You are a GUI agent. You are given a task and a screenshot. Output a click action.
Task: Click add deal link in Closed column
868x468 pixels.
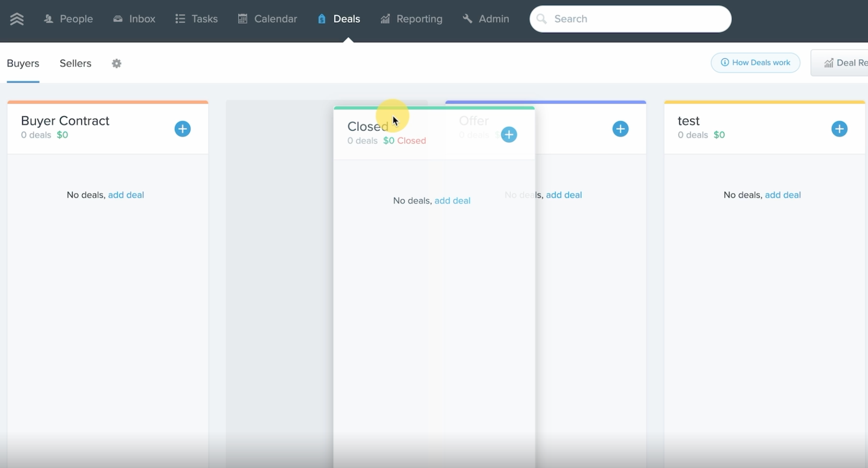(453, 201)
